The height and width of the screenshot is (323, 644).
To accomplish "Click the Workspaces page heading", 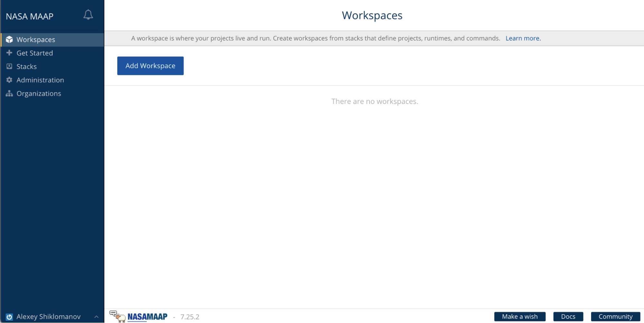I will click(x=372, y=15).
